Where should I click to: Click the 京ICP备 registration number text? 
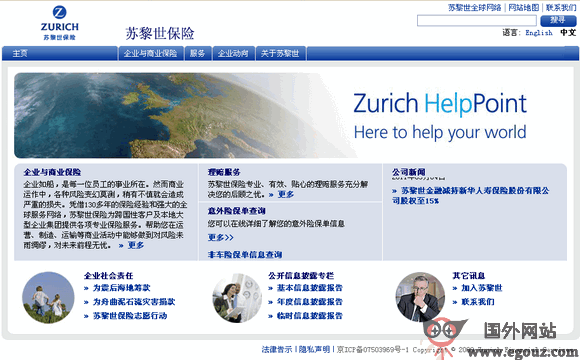coord(373,349)
